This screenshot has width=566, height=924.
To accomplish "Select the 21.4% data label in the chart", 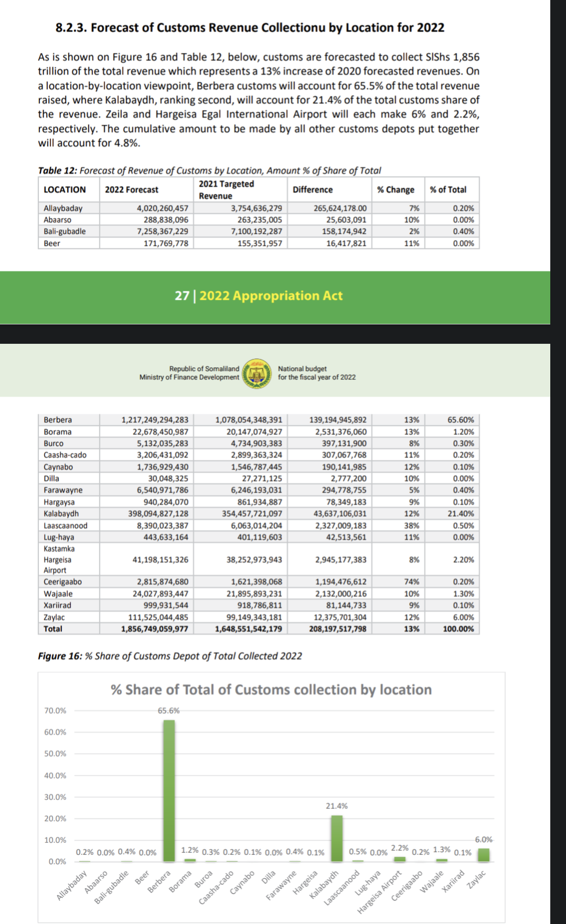I will 337,806.
